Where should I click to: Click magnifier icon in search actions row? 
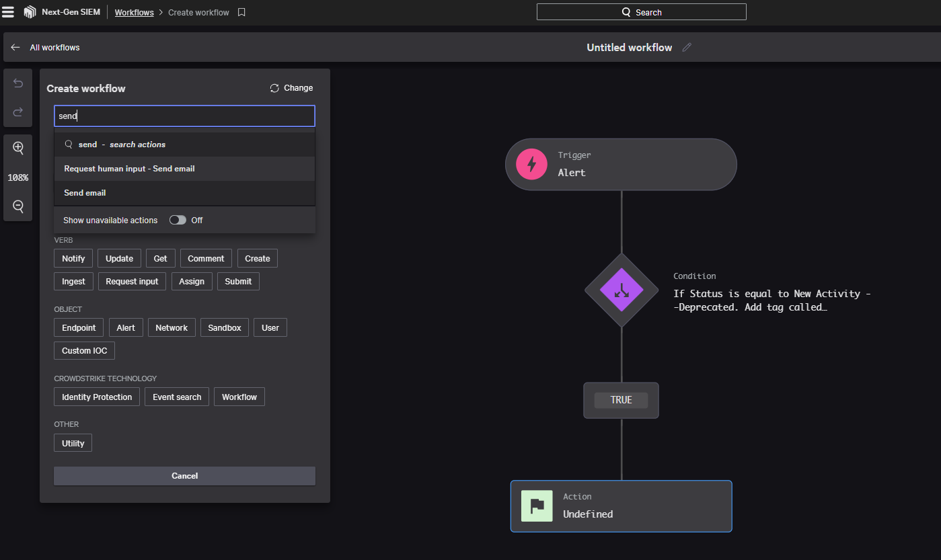[x=69, y=145]
